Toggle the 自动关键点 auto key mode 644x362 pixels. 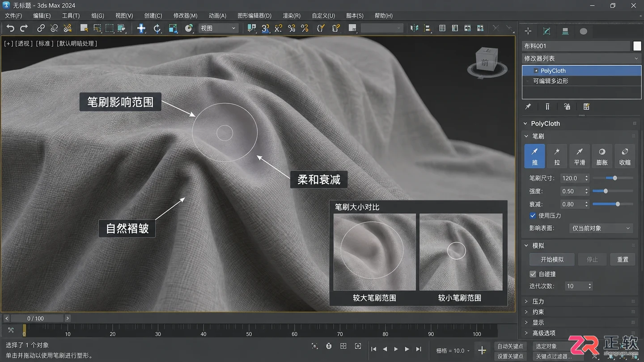(510, 346)
